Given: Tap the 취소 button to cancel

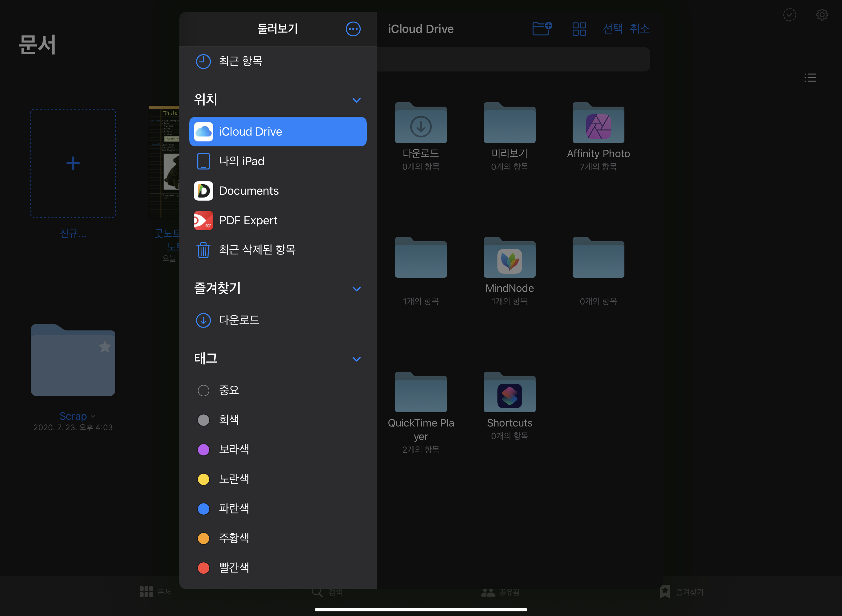Looking at the screenshot, I should tap(640, 29).
